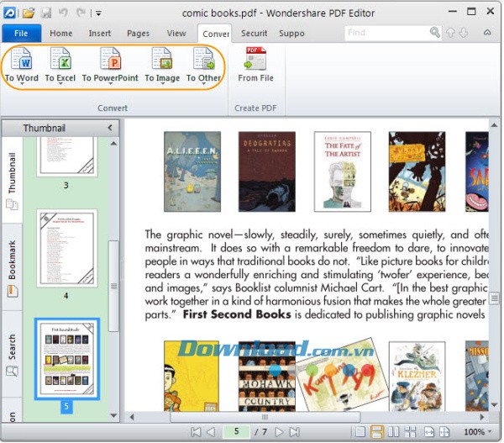The image size is (504, 443).
Task: Open the To Other conversion icon
Action: pos(204,59)
